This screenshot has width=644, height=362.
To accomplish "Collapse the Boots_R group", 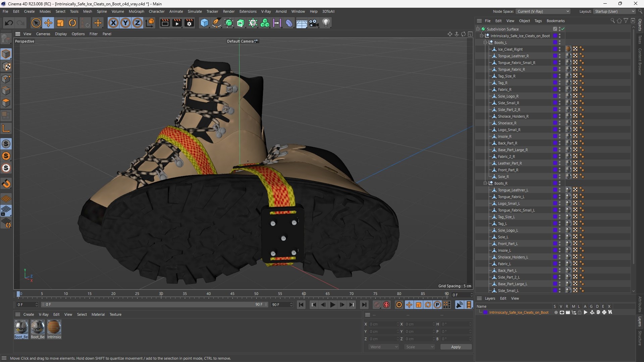I will [485, 183].
